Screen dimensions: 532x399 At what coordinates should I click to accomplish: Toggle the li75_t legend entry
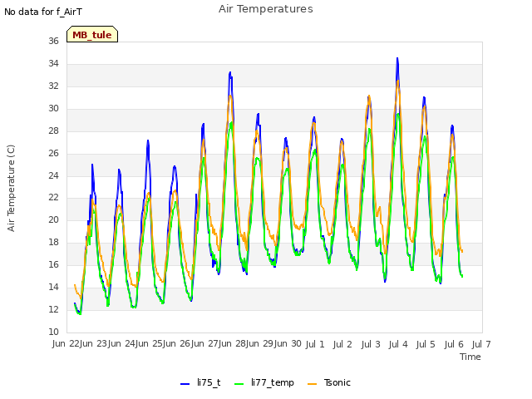tap(200, 382)
